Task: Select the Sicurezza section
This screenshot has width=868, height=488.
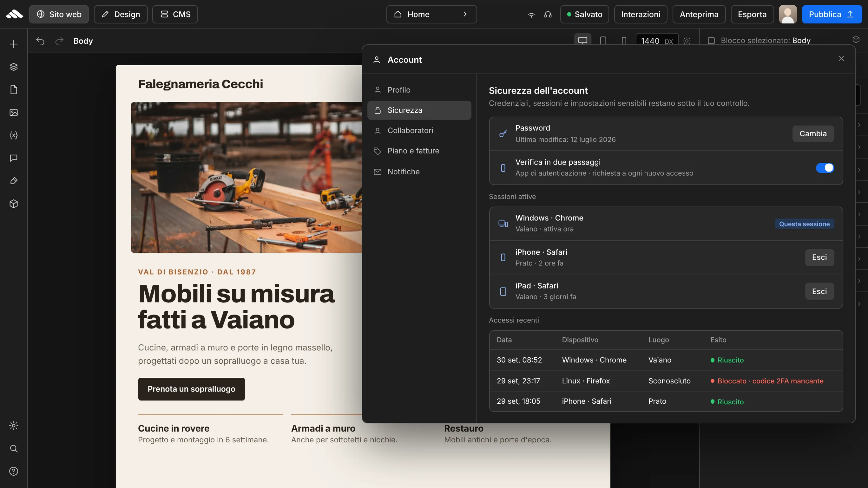Action: [419, 110]
